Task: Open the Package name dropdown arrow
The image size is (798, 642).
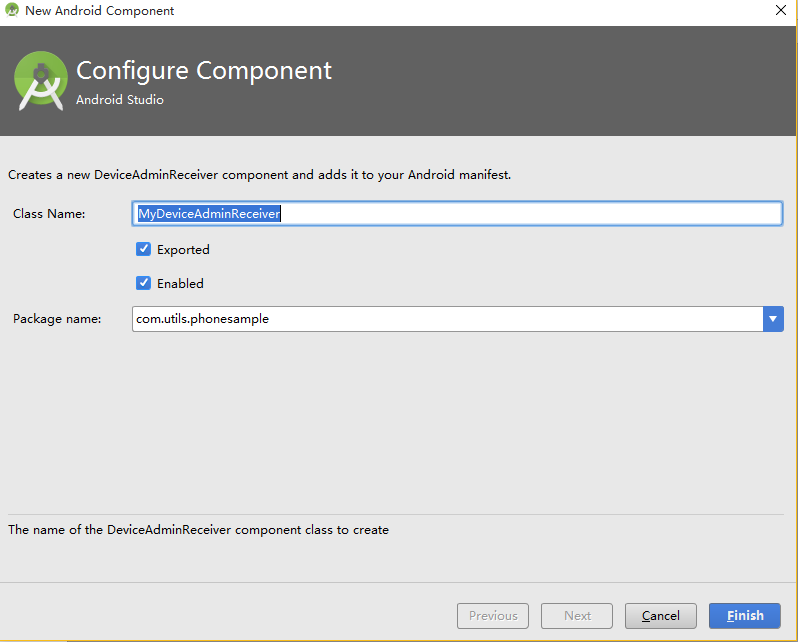Action: [x=773, y=319]
